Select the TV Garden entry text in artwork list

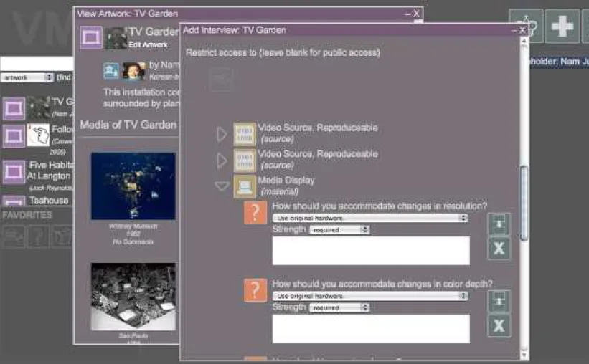pyautogui.click(x=62, y=102)
